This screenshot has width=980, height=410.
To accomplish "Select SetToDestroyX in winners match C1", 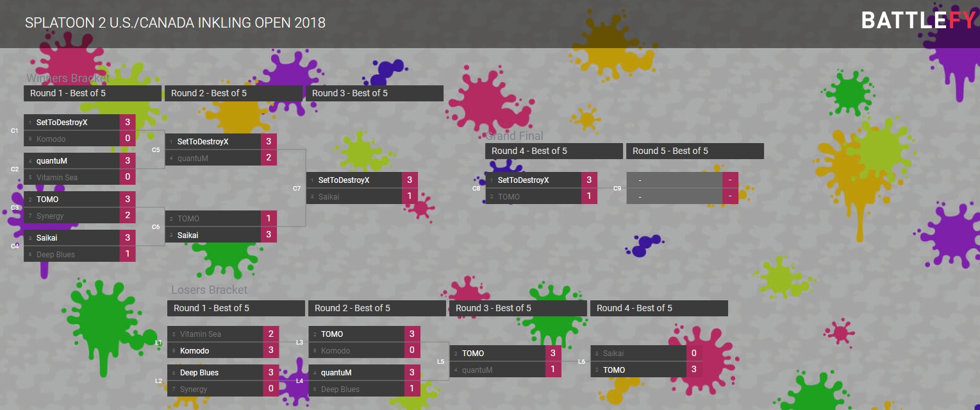I will click(x=71, y=122).
